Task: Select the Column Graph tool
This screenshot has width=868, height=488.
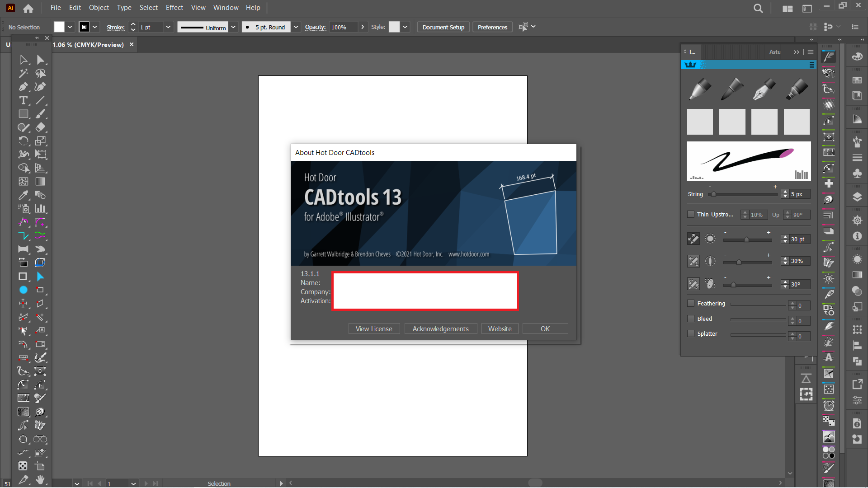Action: [x=40, y=209]
